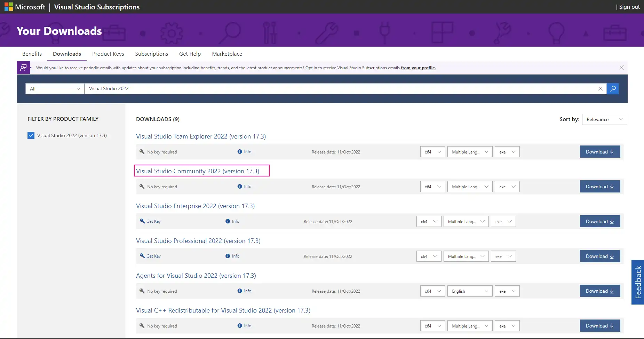Dismiss the email opt-in notification banner

622,68
